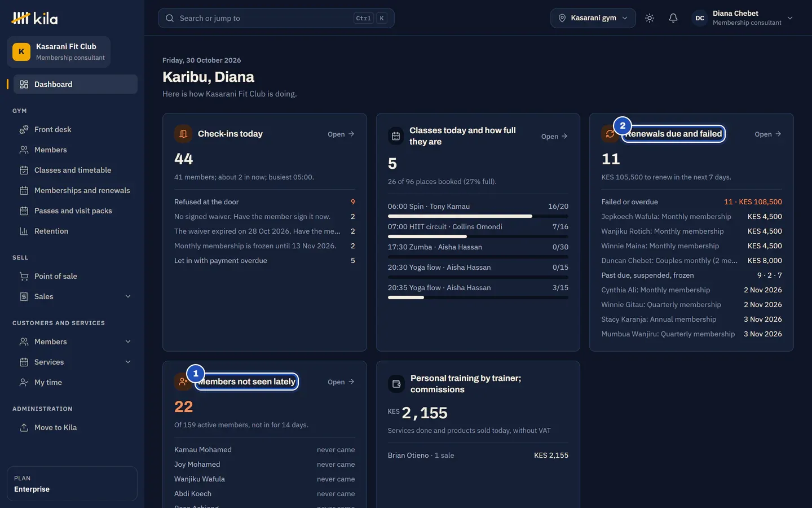Select "Brian Otieno · 1 sale" row
The width and height of the screenshot is (812, 508).
tap(478, 456)
